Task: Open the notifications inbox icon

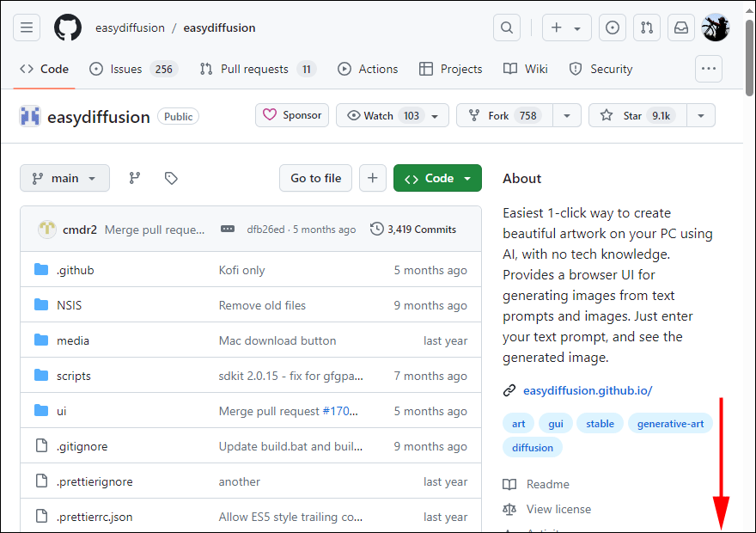Action: tap(680, 28)
